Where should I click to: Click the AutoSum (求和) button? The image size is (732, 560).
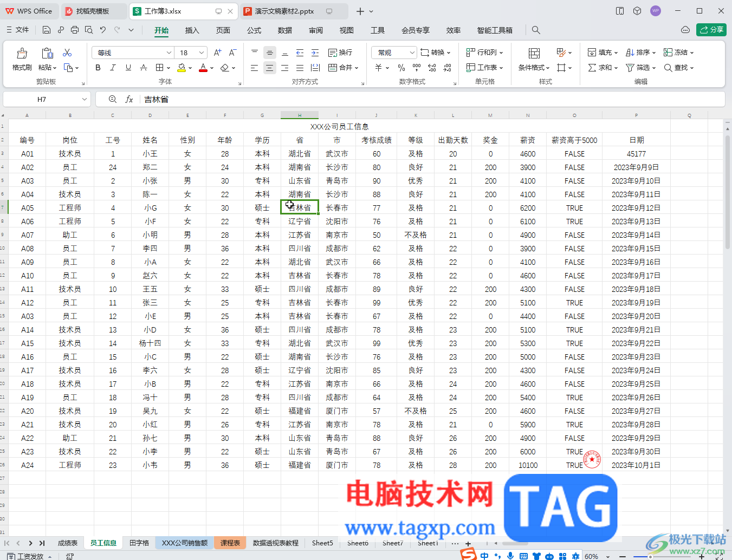603,68
